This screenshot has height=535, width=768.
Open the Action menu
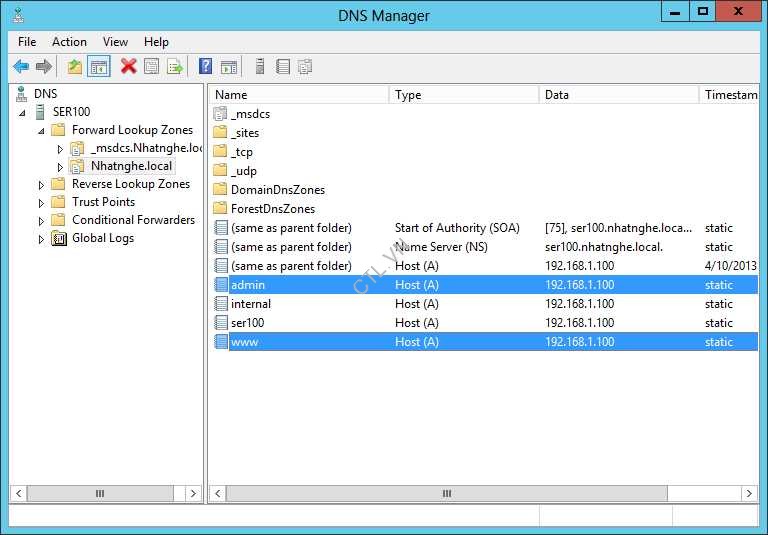(x=69, y=42)
